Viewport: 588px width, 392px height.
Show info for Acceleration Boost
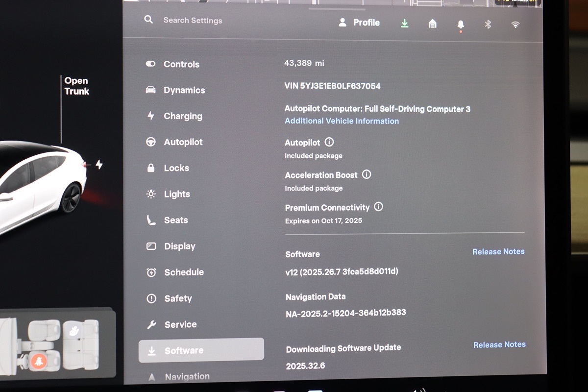[x=367, y=174]
